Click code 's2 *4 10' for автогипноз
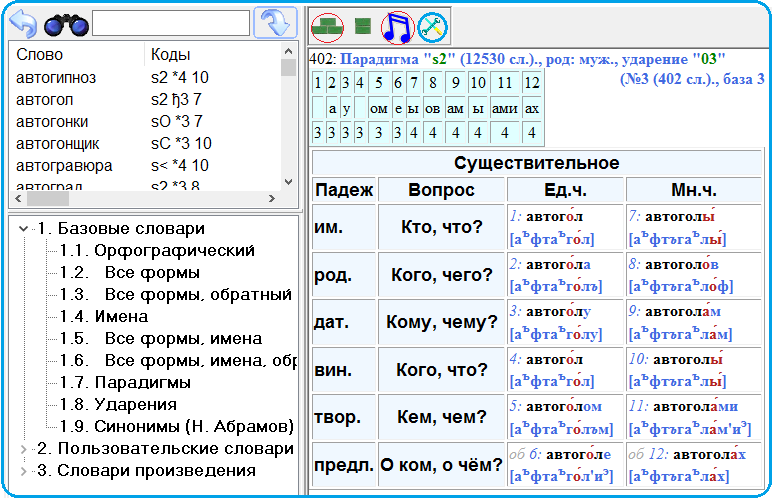This screenshot has width=772, height=498. point(180,77)
